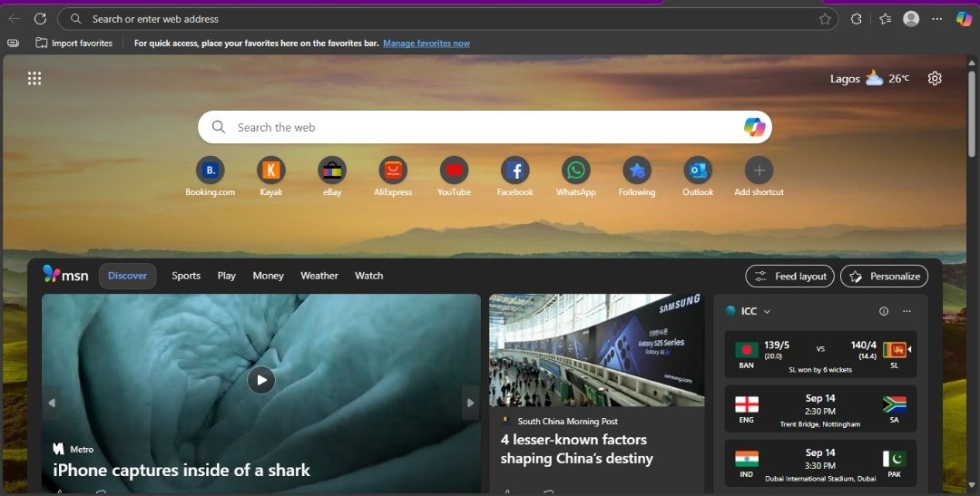Open the apps grid launcher icon
This screenshot has height=496, width=980.
[34, 78]
